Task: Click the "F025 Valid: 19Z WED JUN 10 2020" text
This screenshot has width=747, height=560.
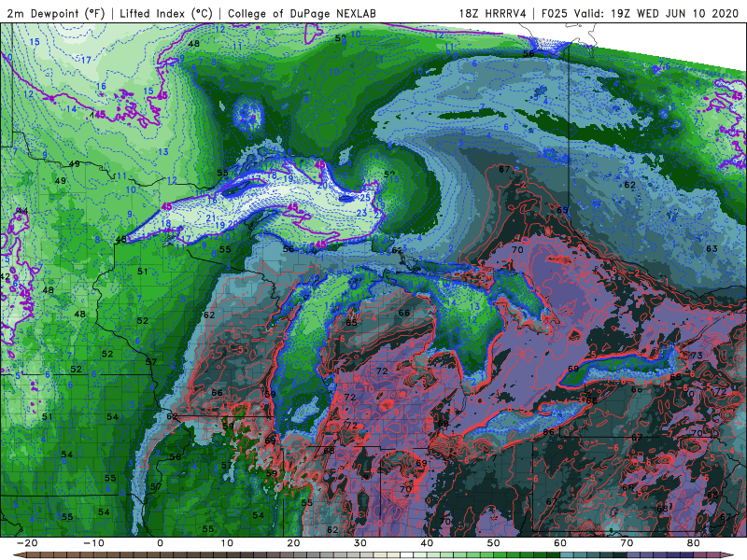Action: pos(640,13)
